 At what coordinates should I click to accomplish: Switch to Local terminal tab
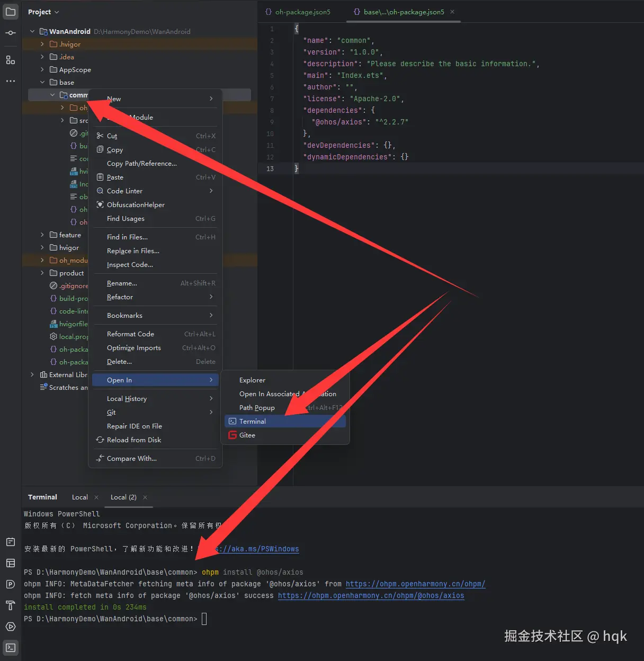pyautogui.click(x=80, y=497)
